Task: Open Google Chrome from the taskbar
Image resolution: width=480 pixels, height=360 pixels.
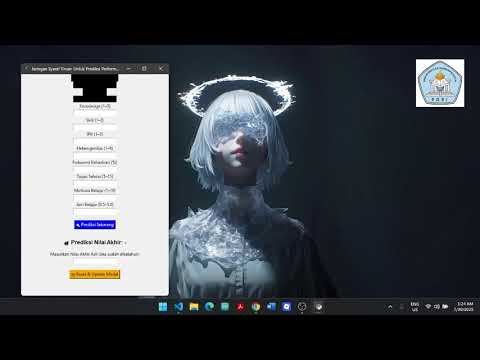Action: [256, 307]
